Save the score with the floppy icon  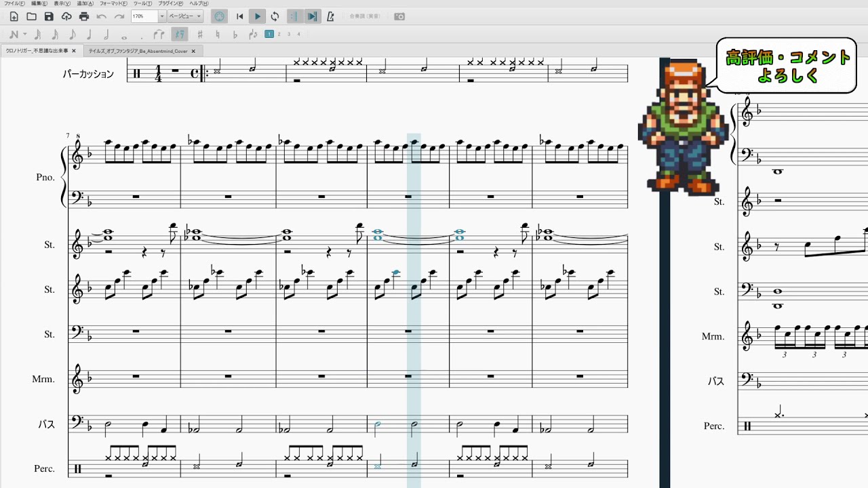coord(49,16)
